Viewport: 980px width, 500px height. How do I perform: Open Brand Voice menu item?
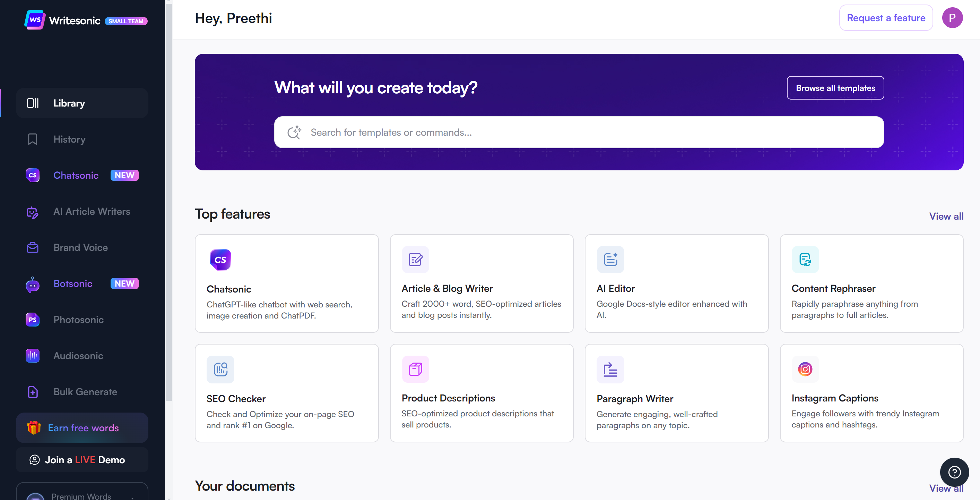[80, 247]
